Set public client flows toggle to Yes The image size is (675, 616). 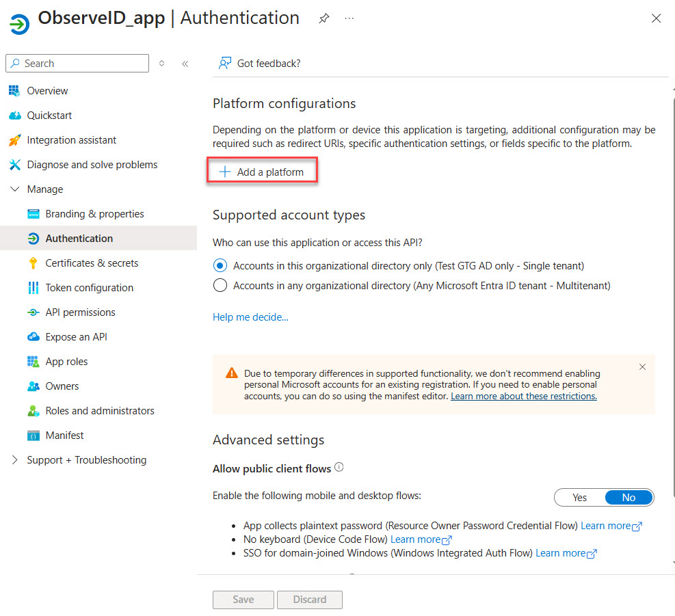click(x=579, y=498)
